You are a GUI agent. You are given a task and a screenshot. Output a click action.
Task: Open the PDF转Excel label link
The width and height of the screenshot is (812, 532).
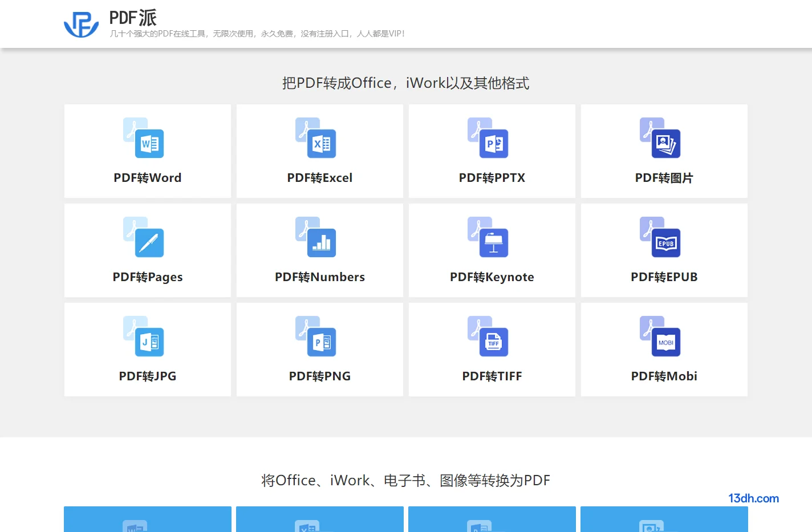[x=320, y=178]
